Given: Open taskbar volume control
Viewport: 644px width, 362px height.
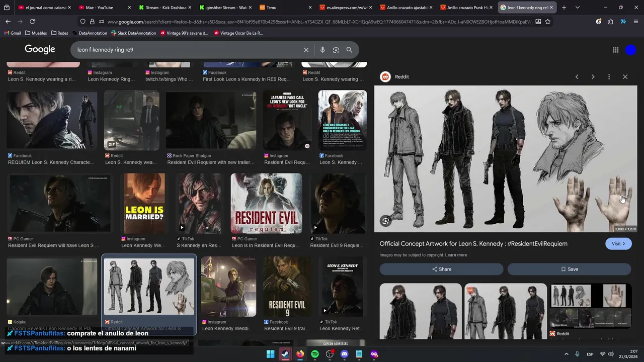Looking at the screenshot, I should pos(611,354).
